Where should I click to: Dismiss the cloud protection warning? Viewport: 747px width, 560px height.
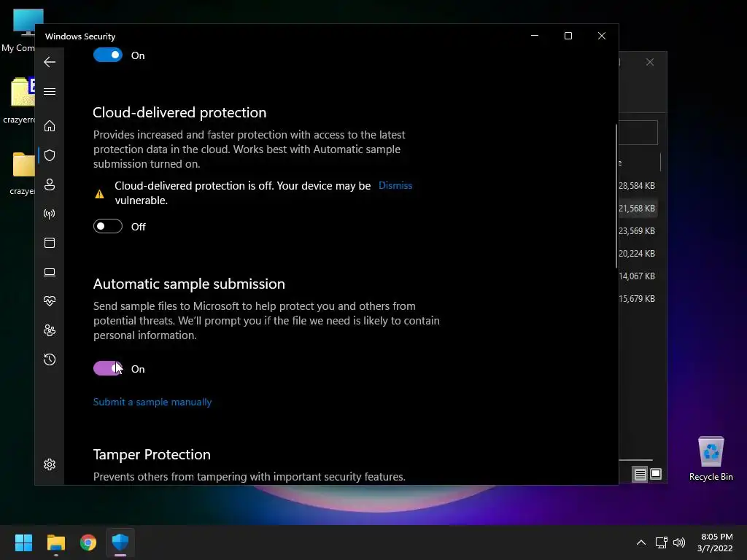[x=395, y=186]
